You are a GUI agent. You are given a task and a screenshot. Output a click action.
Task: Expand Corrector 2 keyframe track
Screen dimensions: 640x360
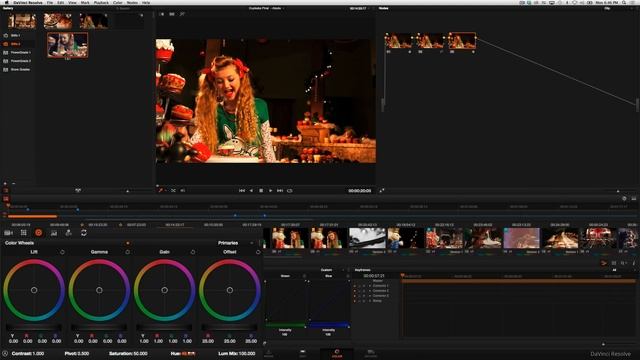pos(370,291)
